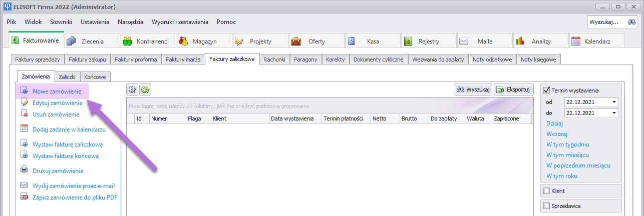The width and height of the screenshot is (644, 216).
Task: Click the W poprzednim miesiącu filter link
Action: tap(578, 165)
